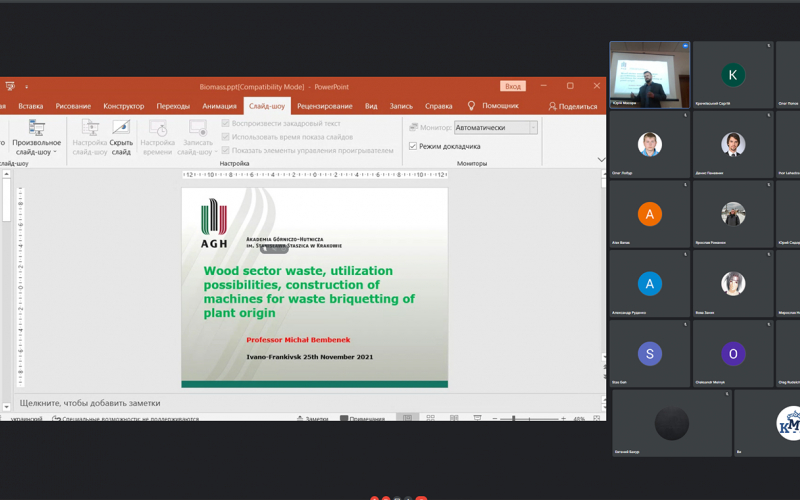Image resolution: width=800 pixels, height=500 pixels.
Task: Click the horizontal ruler above the slide
Action: [315, 174]
